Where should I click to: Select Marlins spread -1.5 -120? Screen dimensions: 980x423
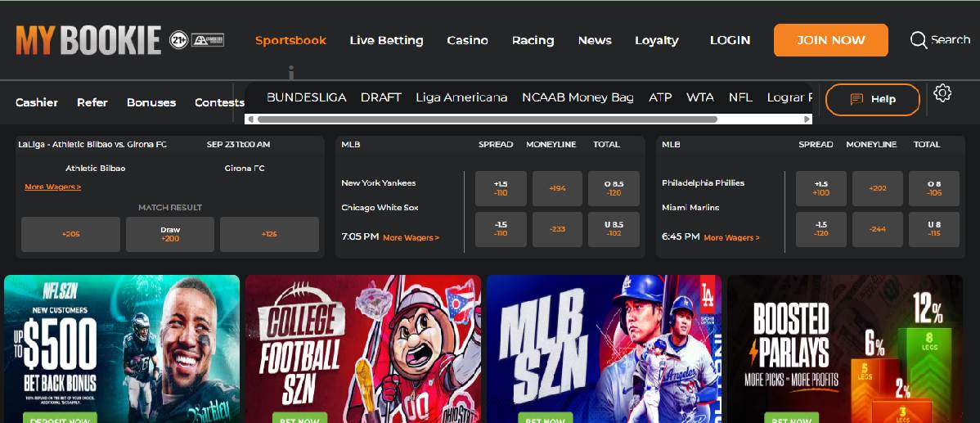[821, 229]
